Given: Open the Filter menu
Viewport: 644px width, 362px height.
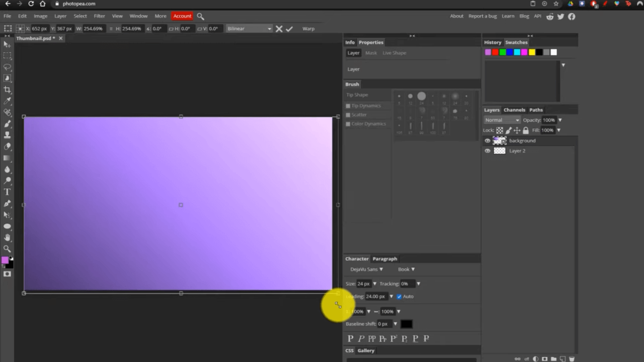Looking at the screenshot, I should (x=100, y=16).
